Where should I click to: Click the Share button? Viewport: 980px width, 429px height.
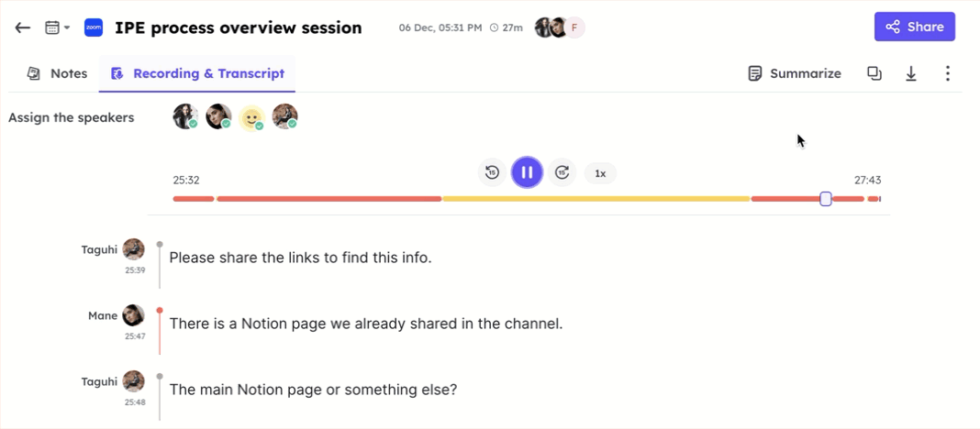pyautogui.click(x=914, y=27)
